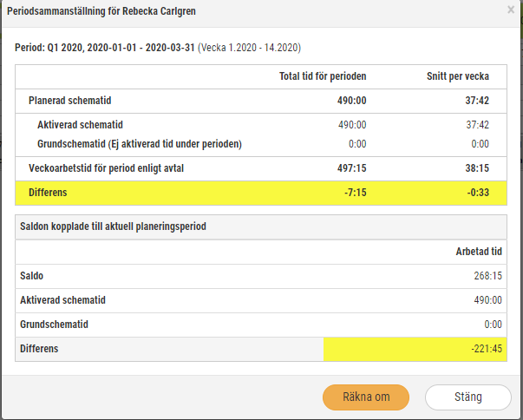The height and width of the screenshot is (420, 523).
Task: Click the Differens weekly average -0:33
Action: [x=478, y=193]
